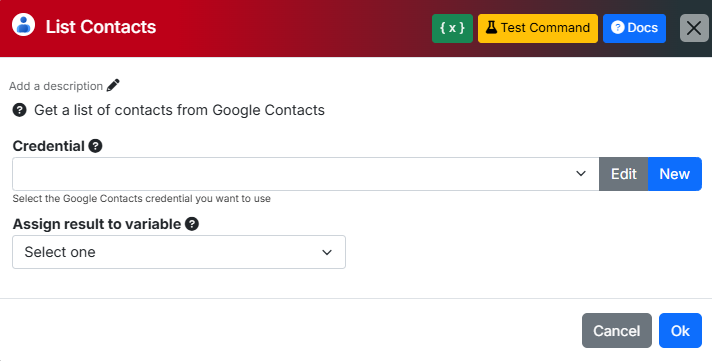
Task: Click the Cancel button
Action: [x=617, y=331]
